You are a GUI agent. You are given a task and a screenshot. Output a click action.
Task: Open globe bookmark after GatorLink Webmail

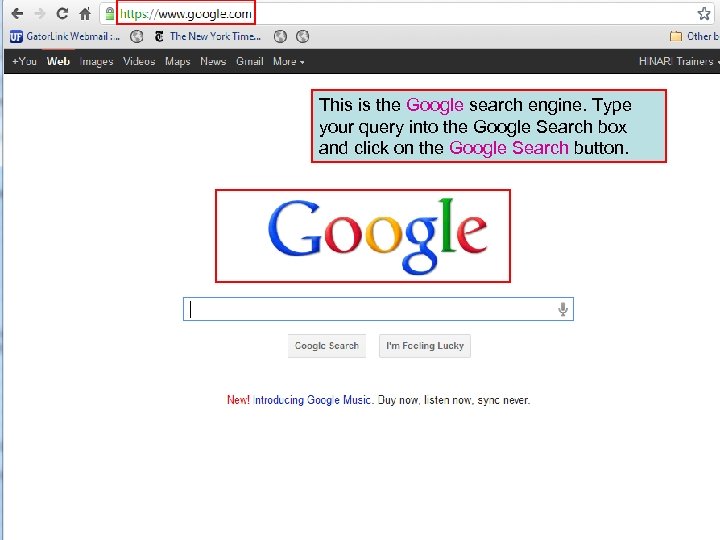[136, 36]
